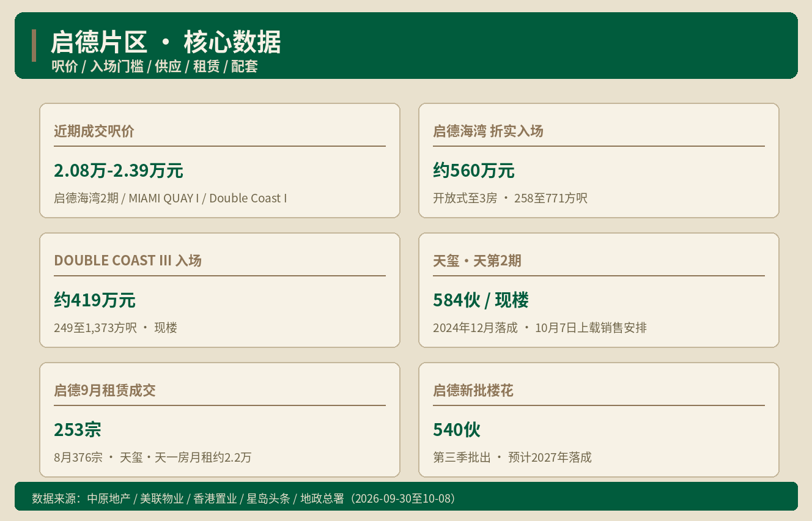Click the note "249至1,373方呎 · 现楼"
Viewport: 812px width, 521px height.
116,328
